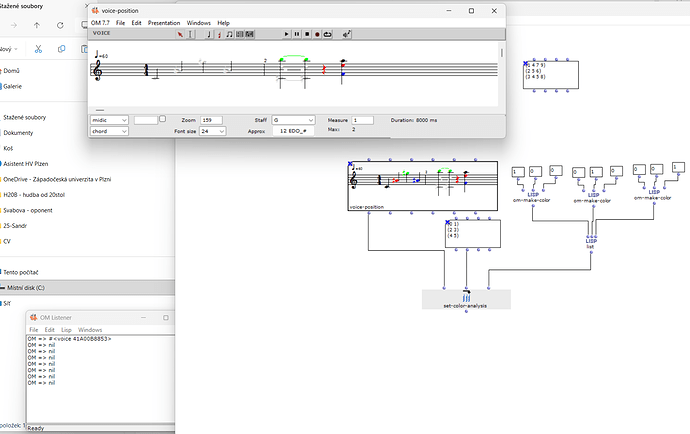690x434 pixels.
Task: Open the Font size dropdown
Action: (213, 131)
